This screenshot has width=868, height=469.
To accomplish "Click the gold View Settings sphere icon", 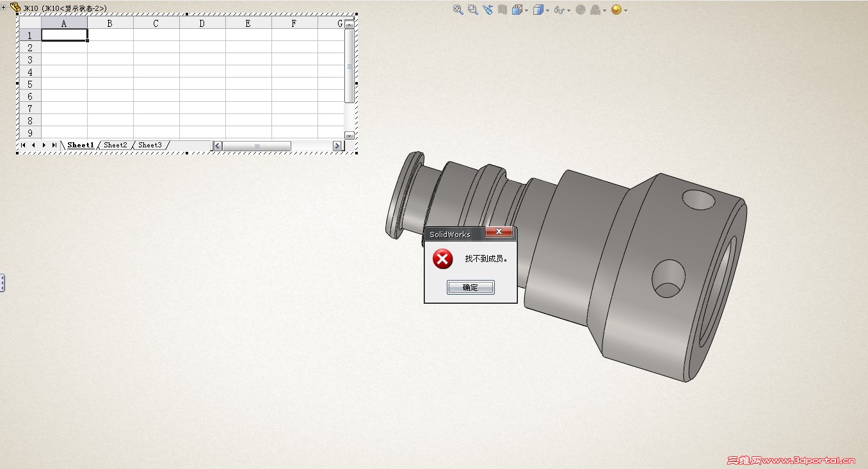I will (x=616, y=10).
